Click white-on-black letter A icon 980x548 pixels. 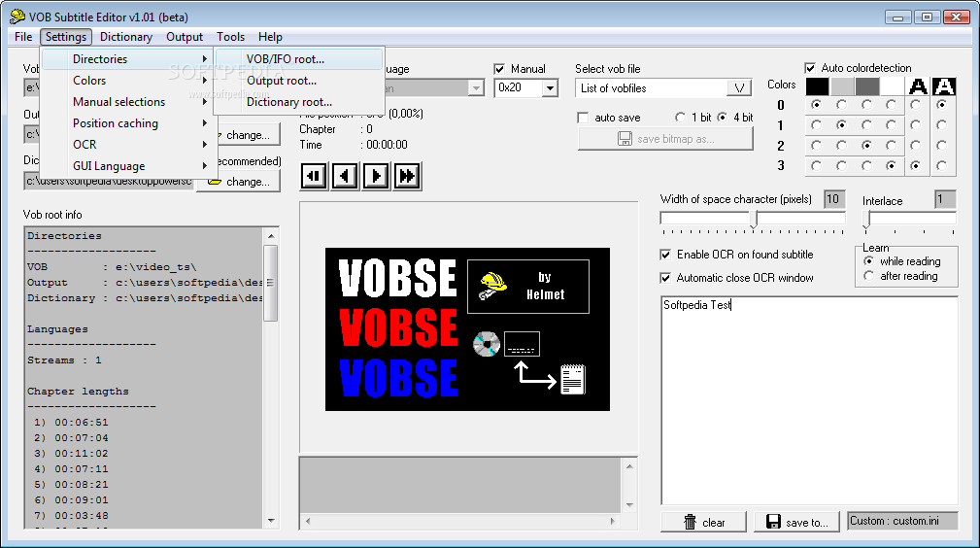pos(944,86)
